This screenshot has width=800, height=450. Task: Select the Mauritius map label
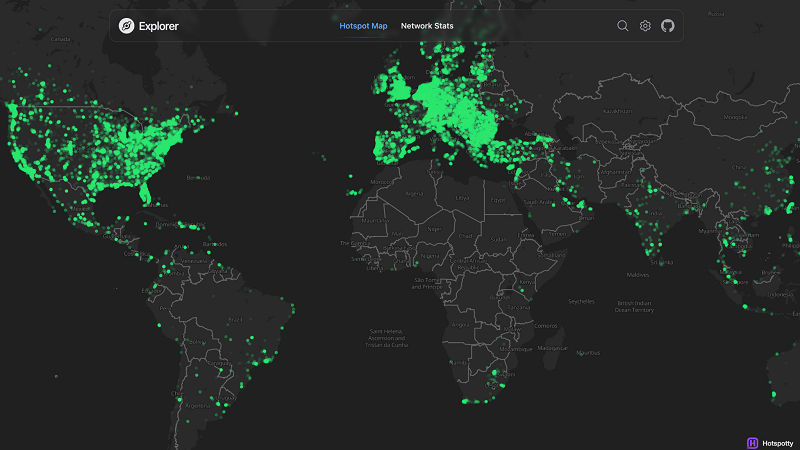click(x=588, y=352)
